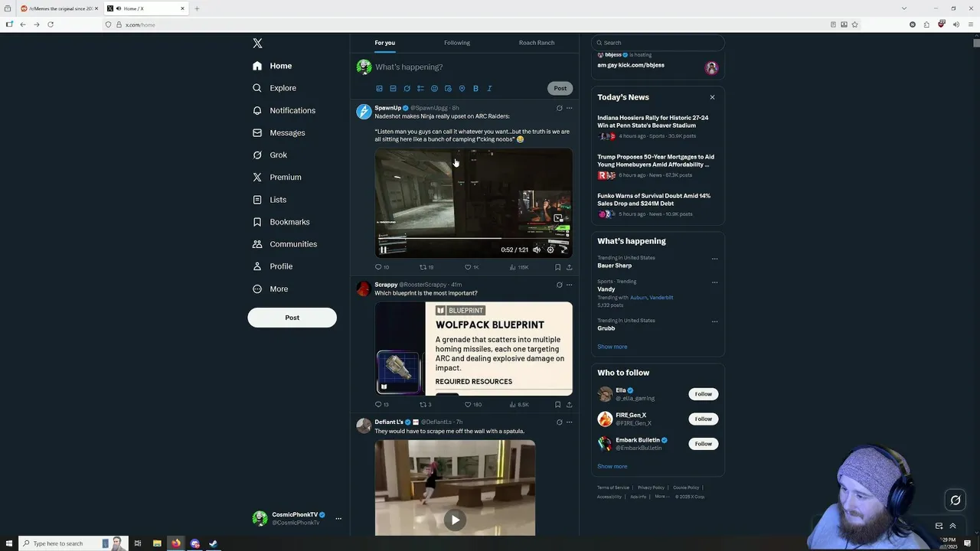980x551 pixels.
Task: Switch to the Roach Ranch tab
Action: [x=537, y=43]
